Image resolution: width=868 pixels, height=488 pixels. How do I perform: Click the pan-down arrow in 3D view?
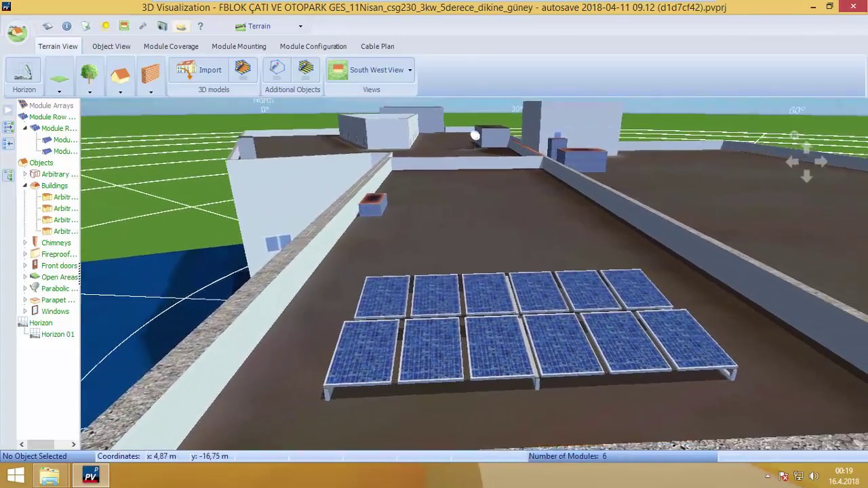click(806, 177)
